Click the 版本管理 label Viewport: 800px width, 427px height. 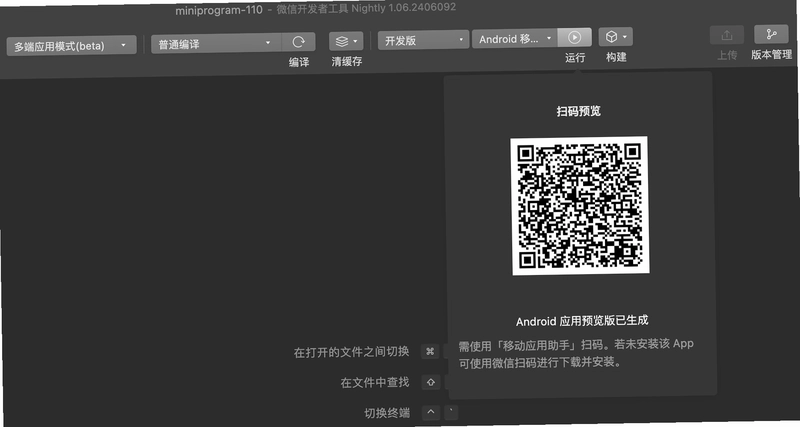coord(771,54)
